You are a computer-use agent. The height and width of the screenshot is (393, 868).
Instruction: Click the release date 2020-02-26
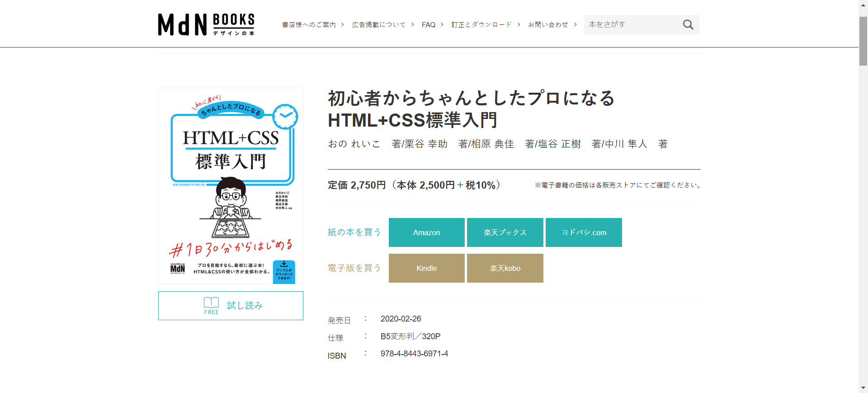pyautogui.click(x=401, y=319)
